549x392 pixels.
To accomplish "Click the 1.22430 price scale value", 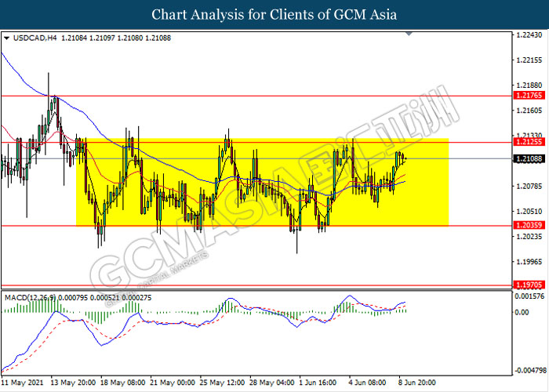I will pyautogui.click(x=528, y=35).
